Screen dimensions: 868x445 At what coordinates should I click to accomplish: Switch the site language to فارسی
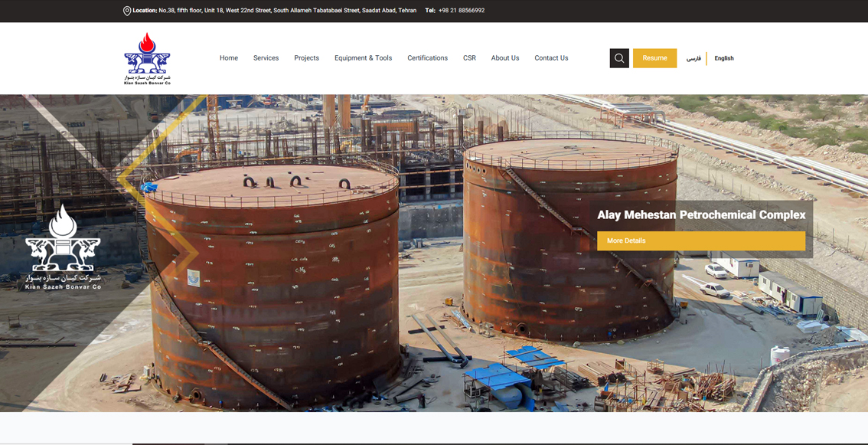point(693,58)
